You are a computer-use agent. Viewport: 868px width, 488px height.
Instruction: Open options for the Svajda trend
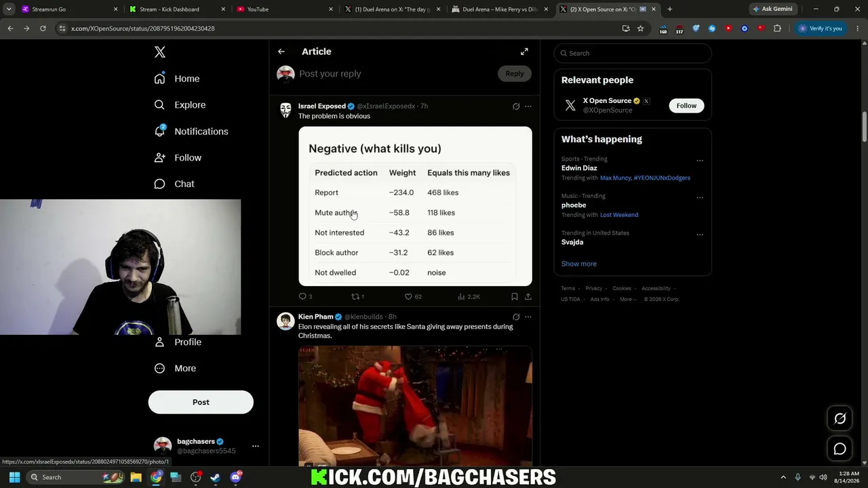700,235
